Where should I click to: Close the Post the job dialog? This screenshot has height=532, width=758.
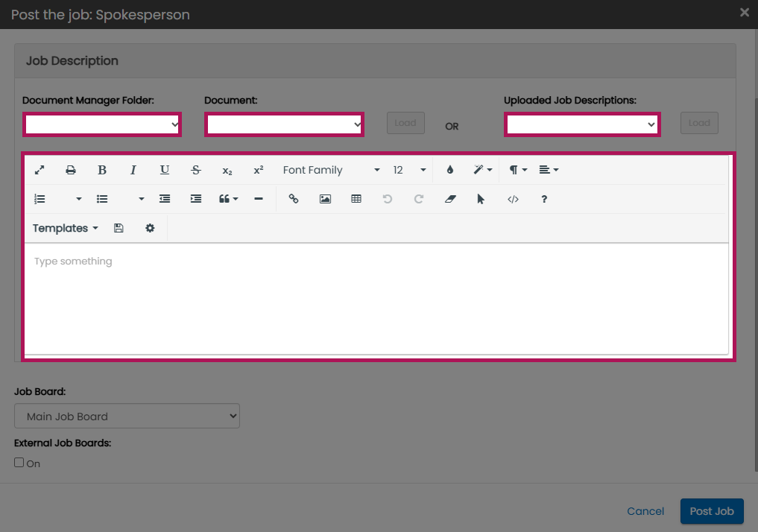[745, 13]
